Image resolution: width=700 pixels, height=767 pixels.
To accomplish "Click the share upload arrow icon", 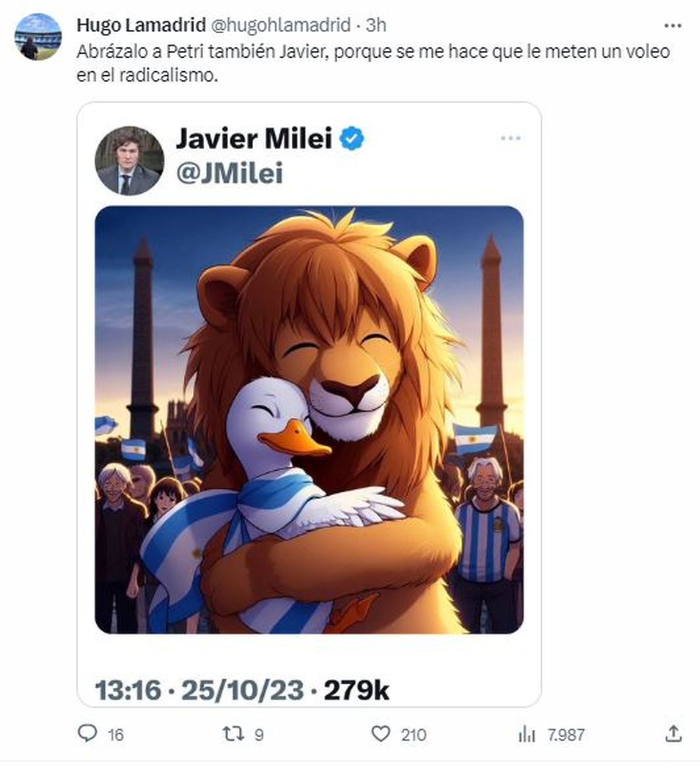I will point(673,733).
